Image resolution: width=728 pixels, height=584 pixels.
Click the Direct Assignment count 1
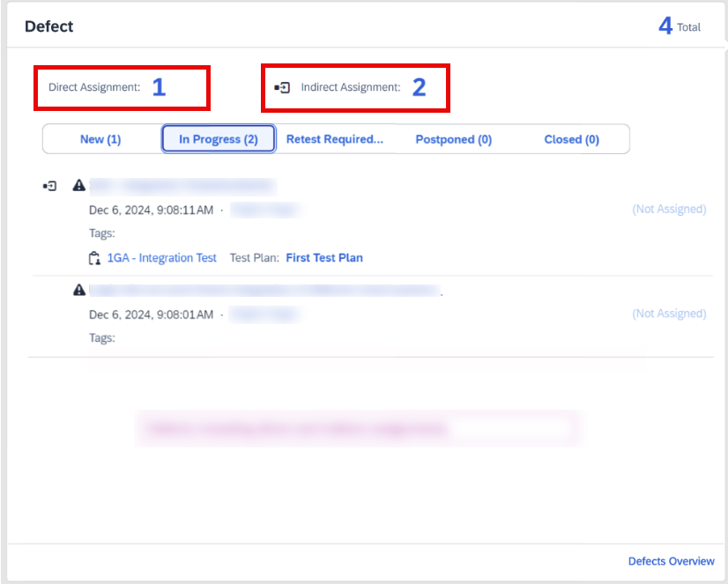pyautogui.click(x=159, y=87)
